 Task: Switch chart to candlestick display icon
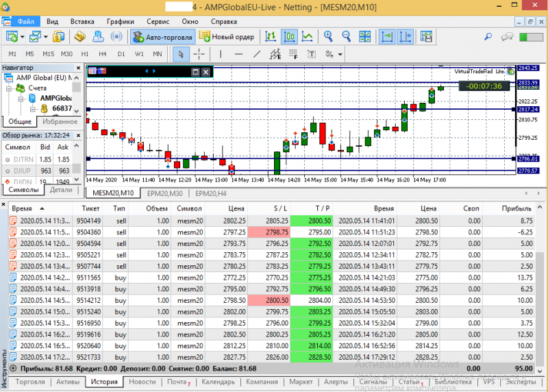pos(290,36)
